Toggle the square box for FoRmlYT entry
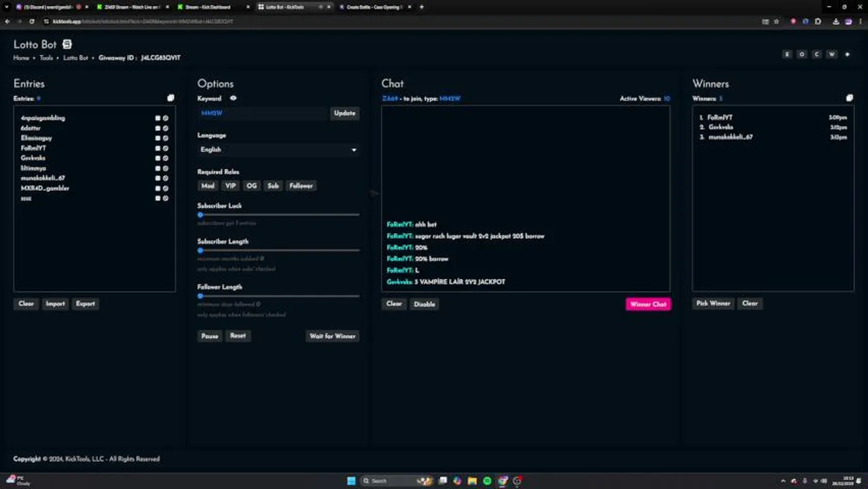The height and width of the screenshot is (489, 868). (x=158, y=148)
